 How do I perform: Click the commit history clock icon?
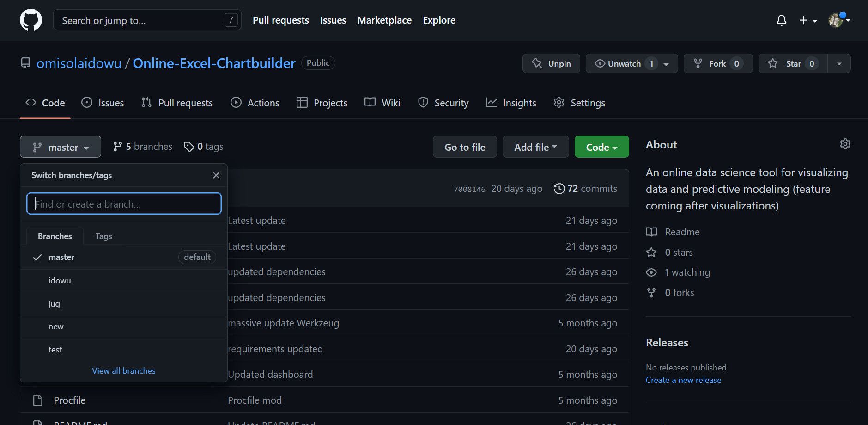(559, 188)
